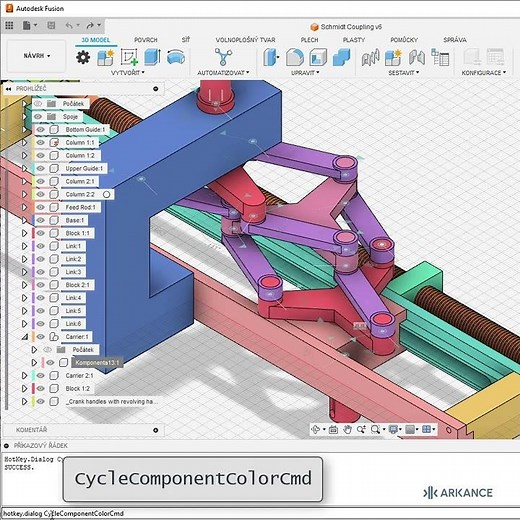Click the Orbit navigation icon
The height and width of the screenshot is (520, 520).
coord(315,429)
